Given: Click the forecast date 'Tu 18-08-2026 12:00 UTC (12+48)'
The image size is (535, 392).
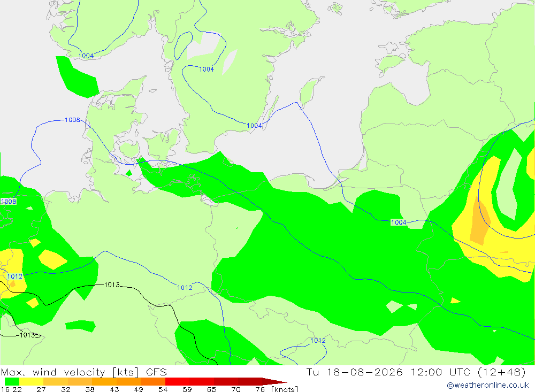Looking at the screenshot, I should tap(416, 372).
